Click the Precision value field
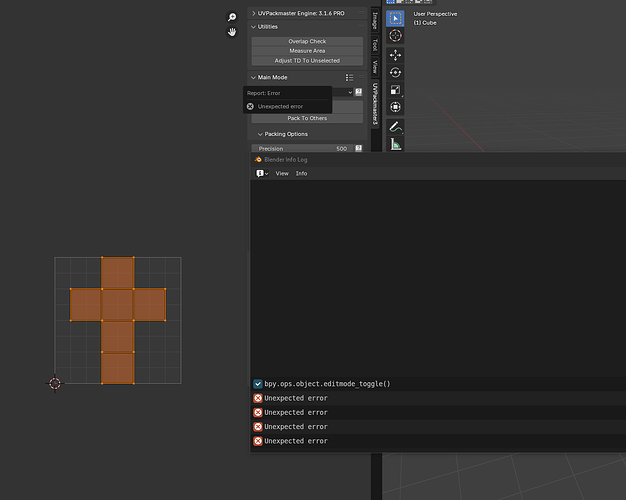Image resolution: width=626 pixels, height=500 pixels. [x=303, y=149]
